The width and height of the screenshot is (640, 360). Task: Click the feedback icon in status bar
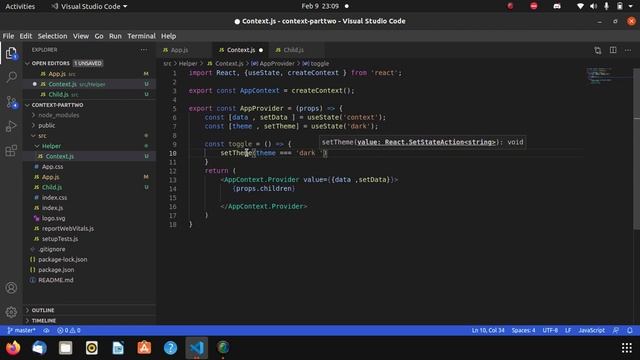click(x=616, y=330)
